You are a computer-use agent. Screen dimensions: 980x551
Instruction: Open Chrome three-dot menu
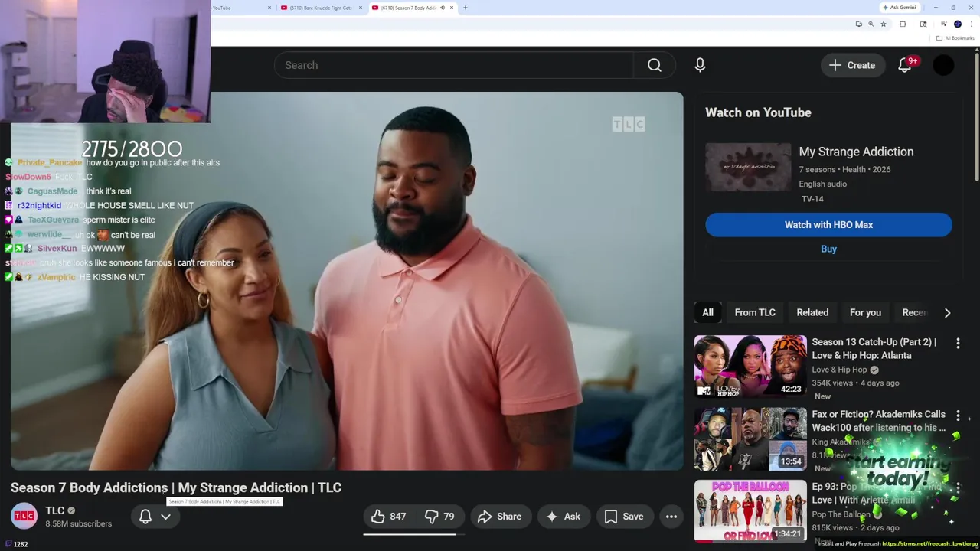972,24
